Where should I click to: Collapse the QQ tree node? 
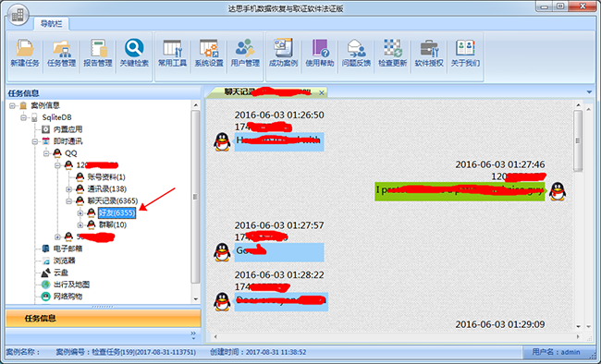pyautogui.click(x=46, y=153)
